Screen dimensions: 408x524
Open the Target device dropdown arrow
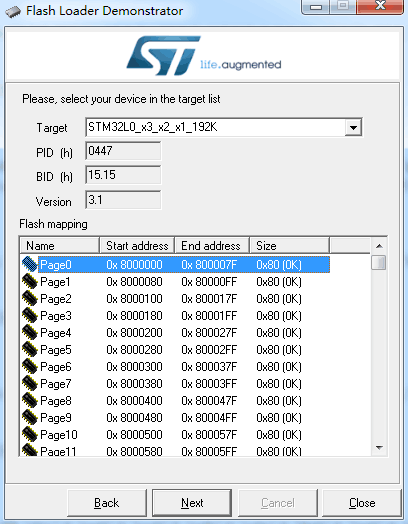click(x=353, y=127)
